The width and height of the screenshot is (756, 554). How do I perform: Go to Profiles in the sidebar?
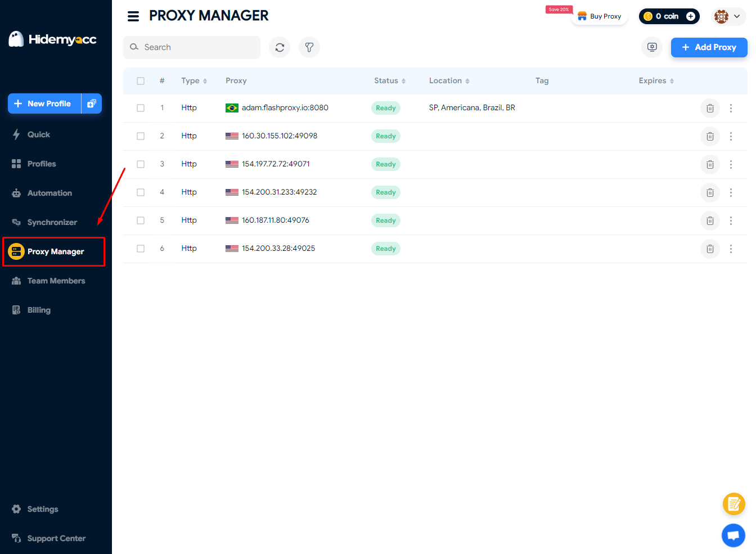coord(34,164)
